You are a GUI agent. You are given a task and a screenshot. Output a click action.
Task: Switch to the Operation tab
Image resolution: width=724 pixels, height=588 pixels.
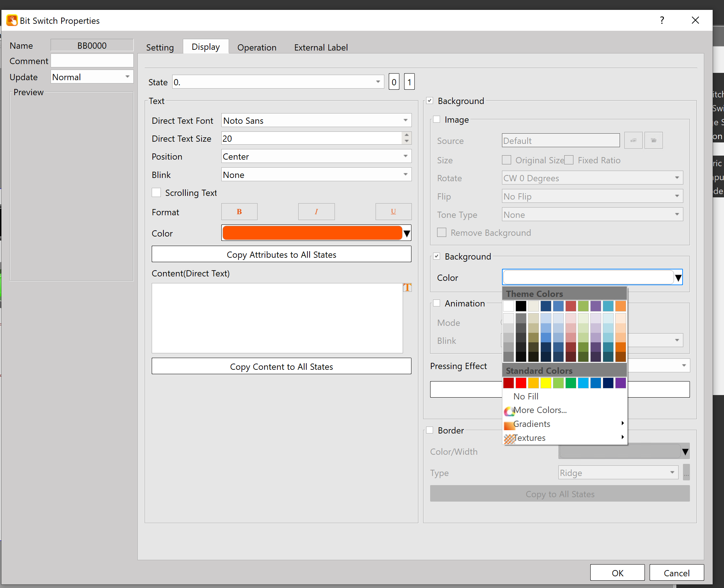coord(256,47)
